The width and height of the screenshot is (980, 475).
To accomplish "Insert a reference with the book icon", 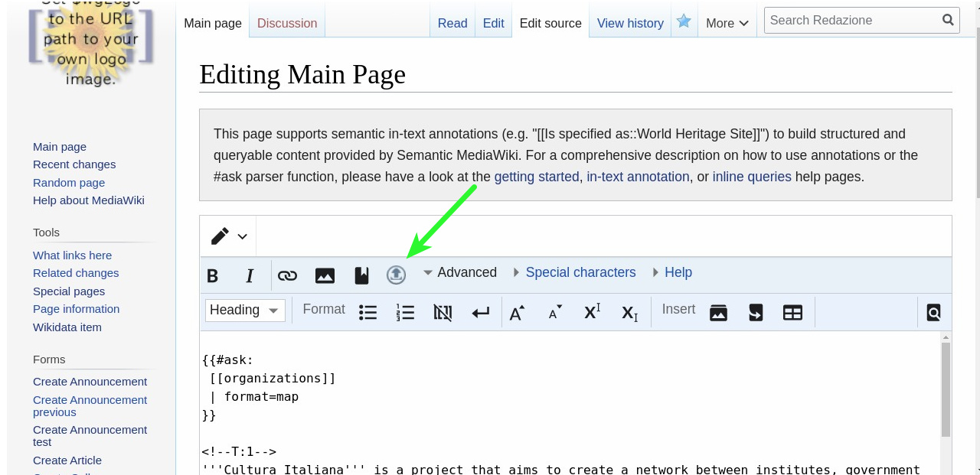I will [x=361, y=275].
